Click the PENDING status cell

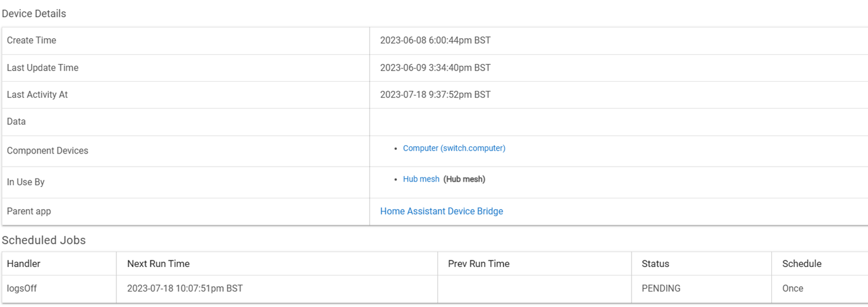click(x=661, y=289)
